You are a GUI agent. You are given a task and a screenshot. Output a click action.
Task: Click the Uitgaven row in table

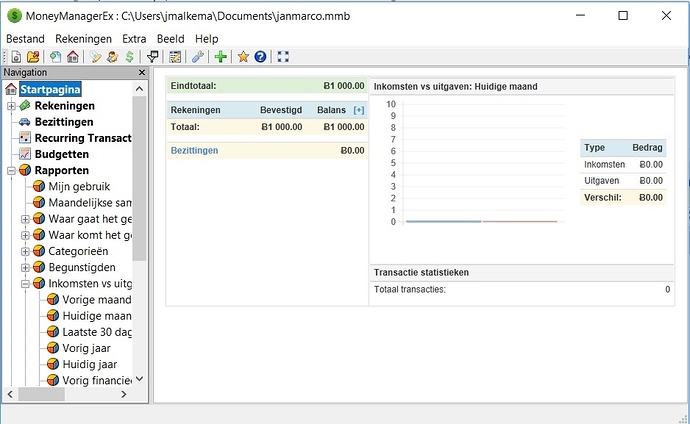(x=623, y=181)
